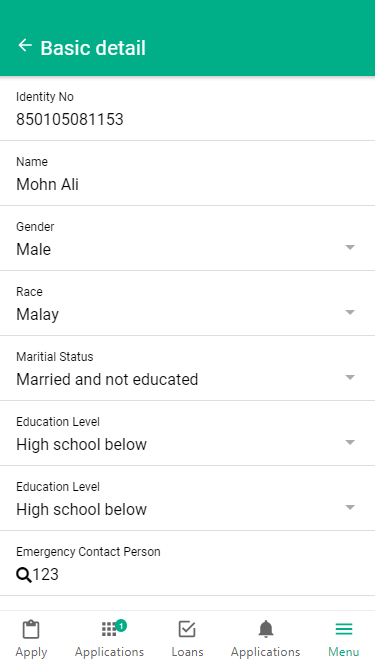This screenshot has width=375, height=667.
Task: Tap the green badge showing 1
Action: pos(121,625)
